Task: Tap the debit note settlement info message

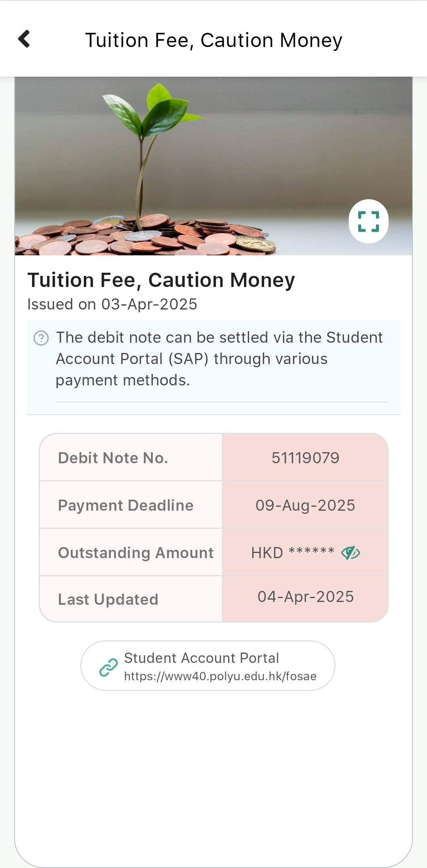Action: pyautogui.click(x=219, y=359)
